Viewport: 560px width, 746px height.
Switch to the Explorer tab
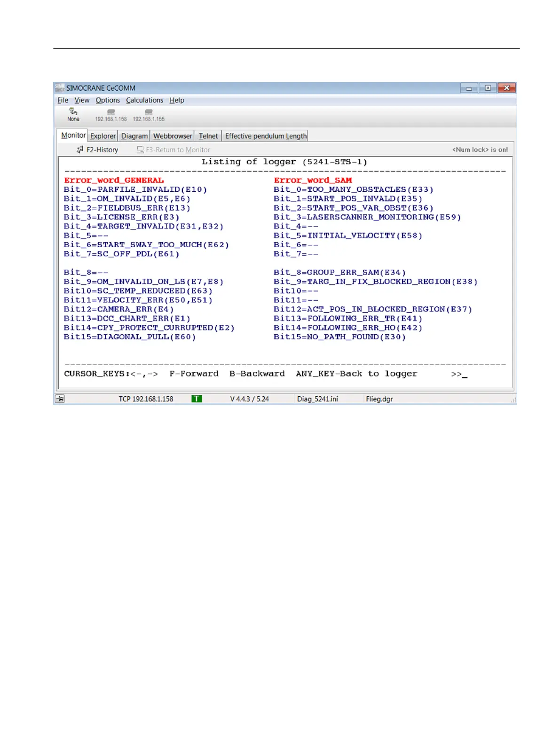(x=103, y=136)
